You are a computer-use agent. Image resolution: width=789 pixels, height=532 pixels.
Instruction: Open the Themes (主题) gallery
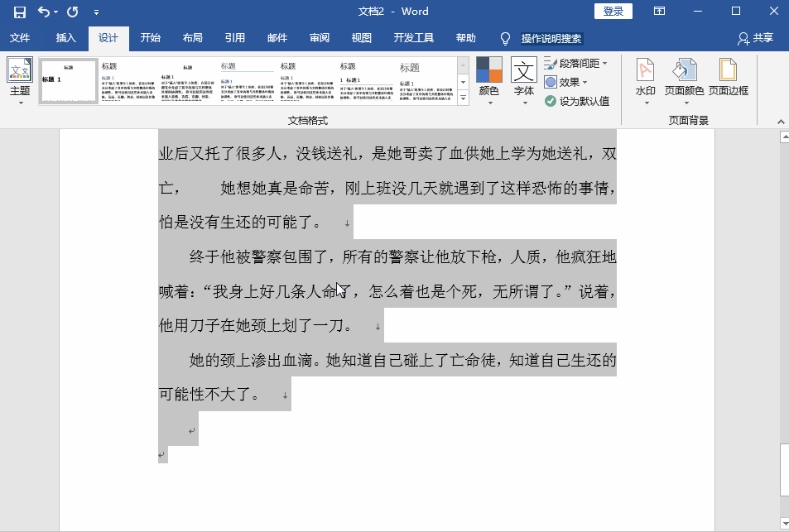20,79
